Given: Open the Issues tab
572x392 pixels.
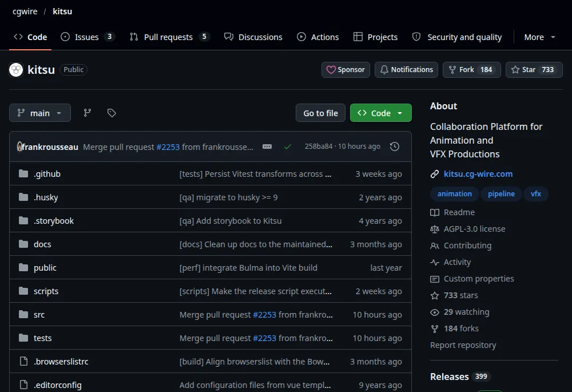Looking at the screenshot, I should [88, 37].
